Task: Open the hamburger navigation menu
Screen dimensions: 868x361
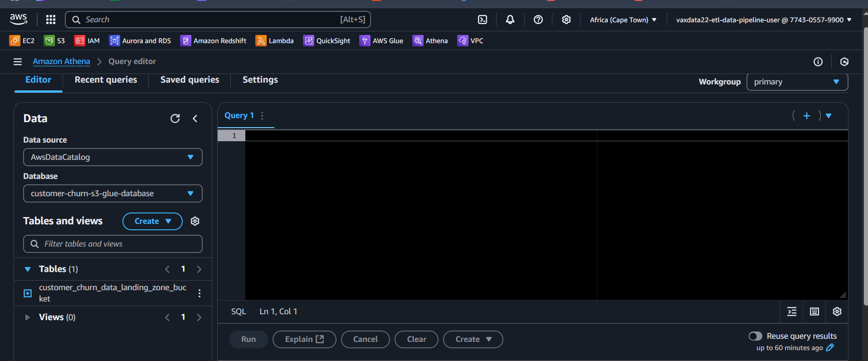Action: point(18,62)
